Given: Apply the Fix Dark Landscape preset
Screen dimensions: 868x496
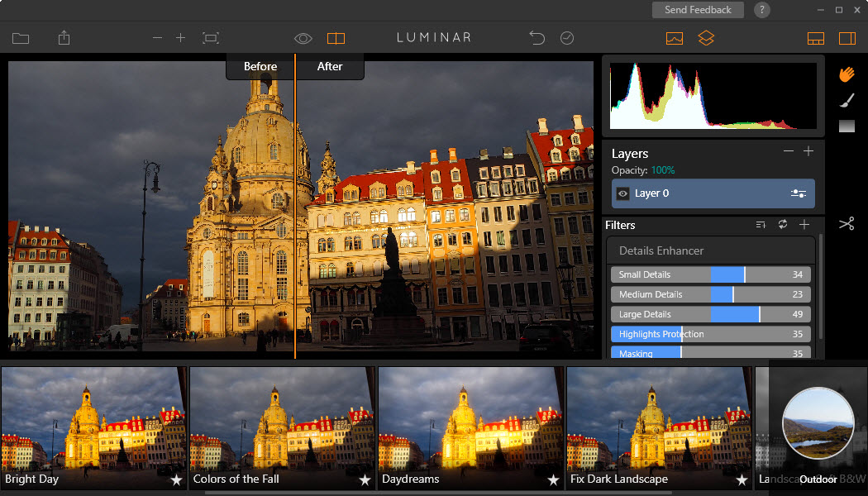Looking at the screenshot, I should [660, 428].
